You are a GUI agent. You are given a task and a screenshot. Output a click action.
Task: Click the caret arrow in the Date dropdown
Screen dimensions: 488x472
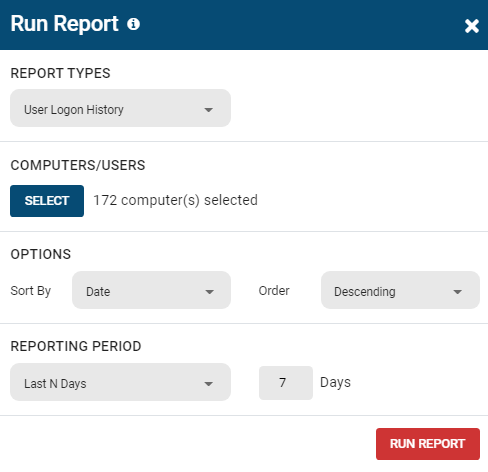209,292
